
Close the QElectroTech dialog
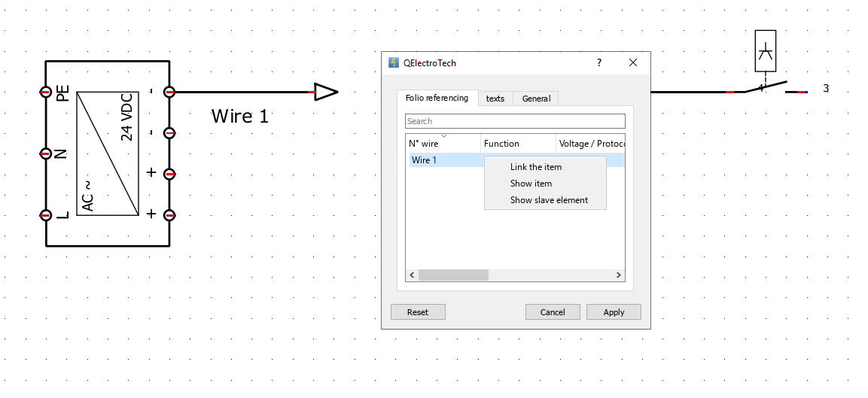pyautogui.click(x=633, y=62)
